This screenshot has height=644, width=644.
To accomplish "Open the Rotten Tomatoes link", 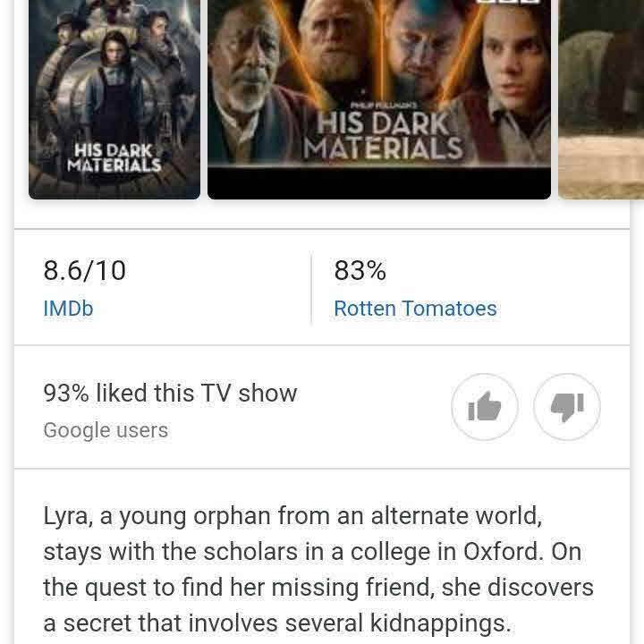I will point(415,309).
